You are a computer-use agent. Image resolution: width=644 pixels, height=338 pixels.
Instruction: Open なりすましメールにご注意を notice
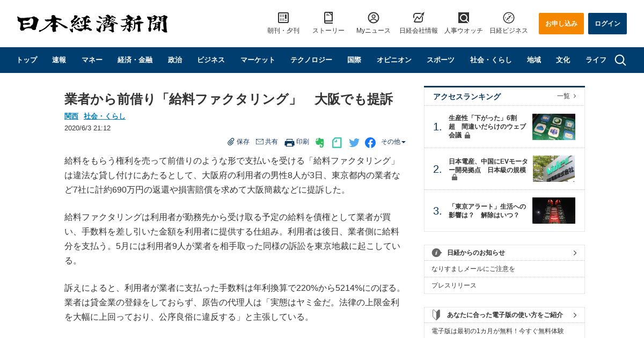click(x=473, y=269)
